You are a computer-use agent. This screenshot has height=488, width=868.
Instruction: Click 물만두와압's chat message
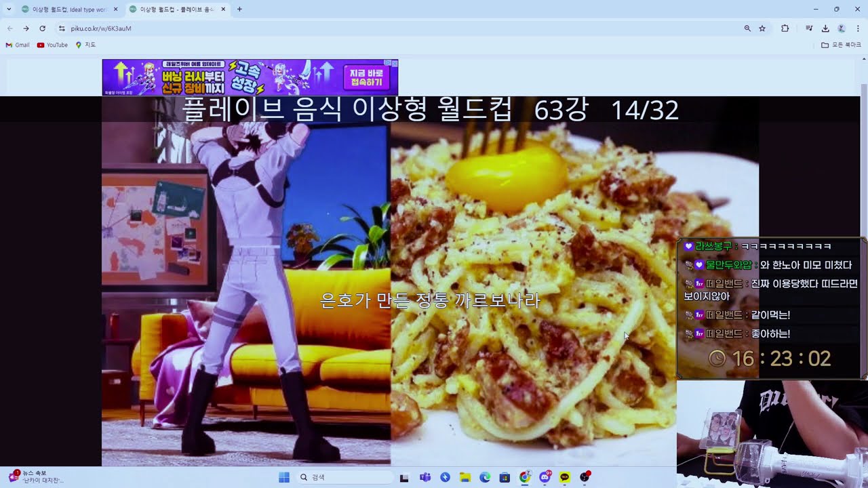(768, 265)
